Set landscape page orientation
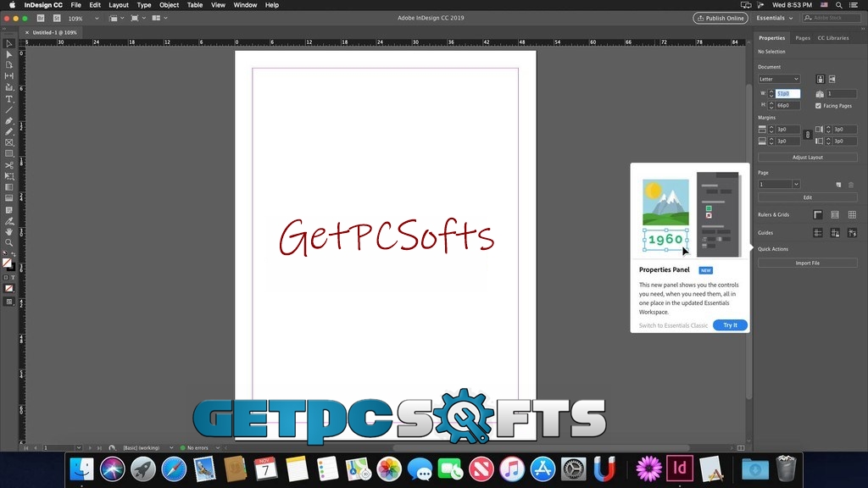This screenshot has width=868, height=488. click(x=832, y=79)
